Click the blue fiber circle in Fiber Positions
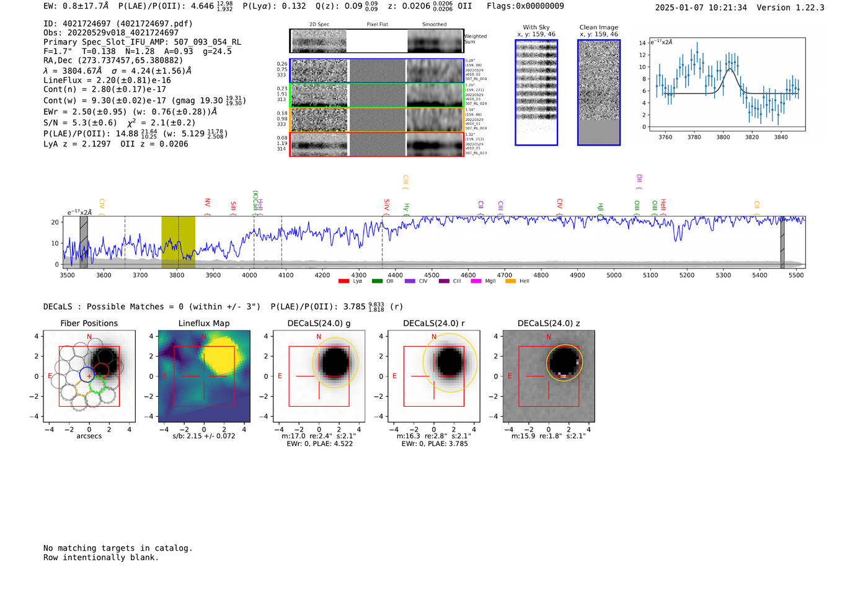Viewport: 868px width, 591px height. [x=87, y=375]
